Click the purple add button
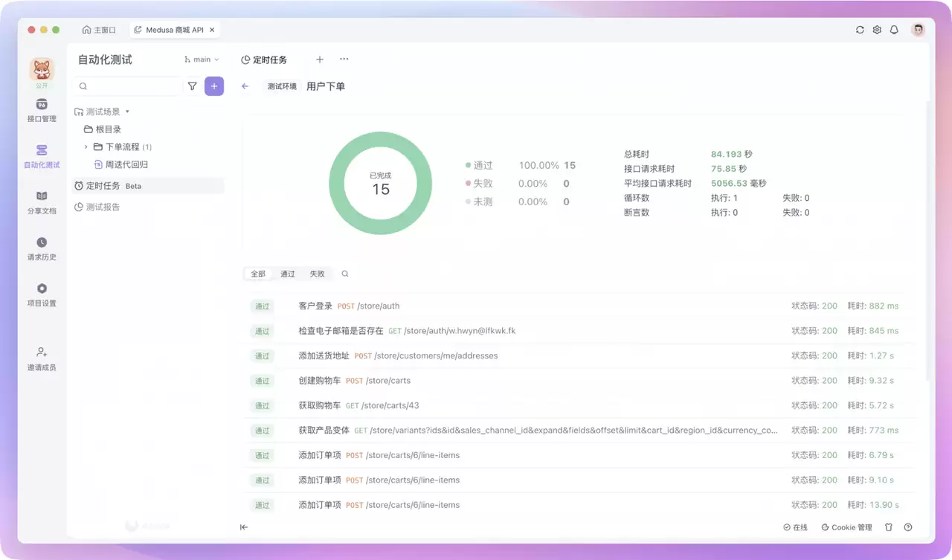 click(214, 86)
